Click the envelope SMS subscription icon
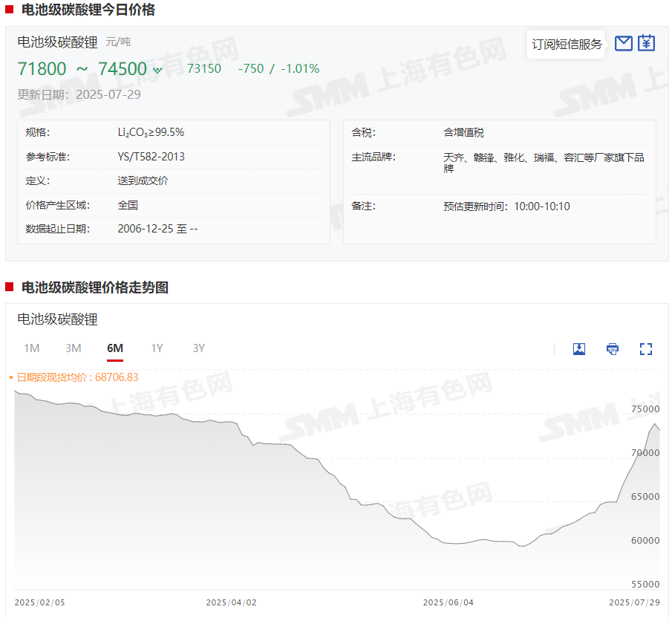The image size is (672, 618). tap(624, 43)
